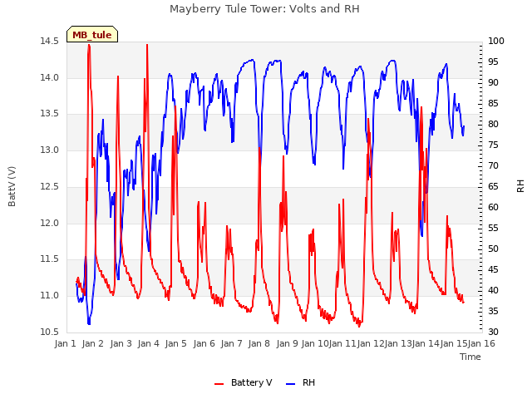Click the chart title 'Mayberry Tule Tower: Volts and RH'

pyautogui.click(x=264, y=8)
